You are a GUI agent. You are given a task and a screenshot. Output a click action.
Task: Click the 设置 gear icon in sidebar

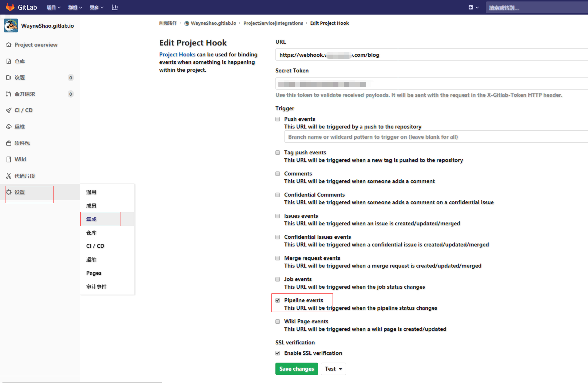tap(9, 192)
